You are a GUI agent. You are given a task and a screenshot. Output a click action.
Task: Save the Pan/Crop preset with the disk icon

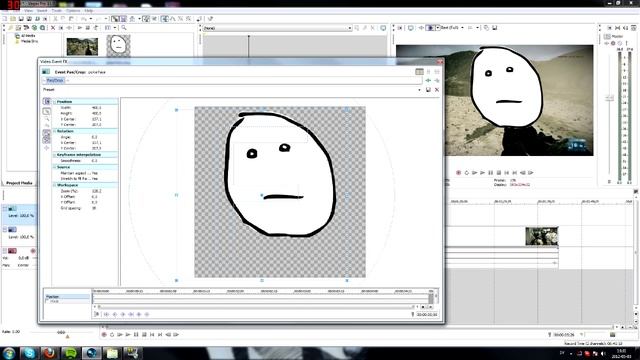[428, 90]
